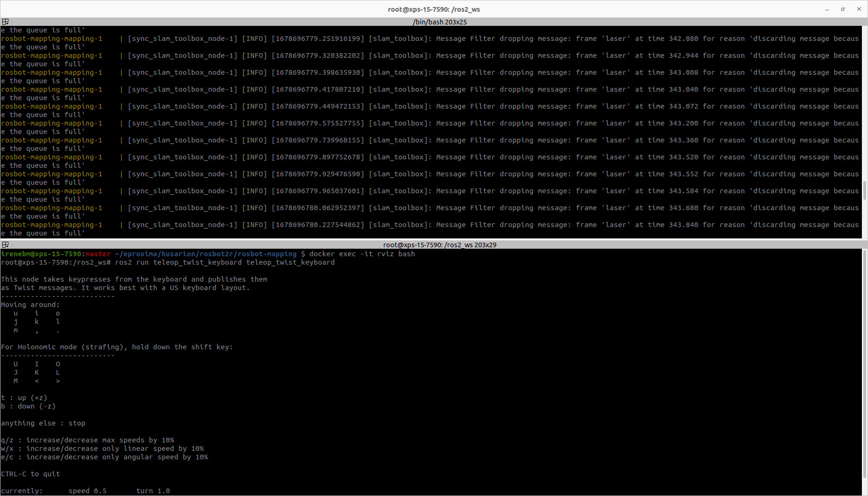Click 'q/z : increase/decrease max speeds by 10%' line
Image resolution: width=868 pixels, height=496 pixels.
coord(88,440)
